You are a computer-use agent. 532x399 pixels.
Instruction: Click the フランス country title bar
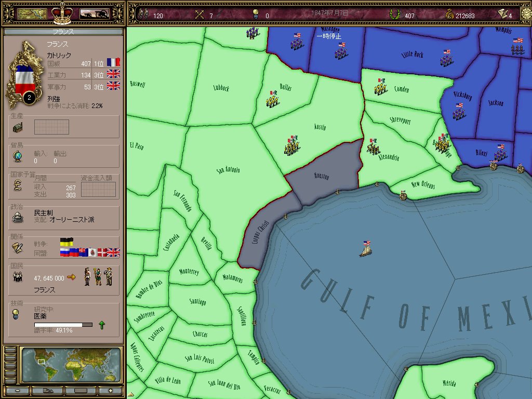[x=63, y=32]
